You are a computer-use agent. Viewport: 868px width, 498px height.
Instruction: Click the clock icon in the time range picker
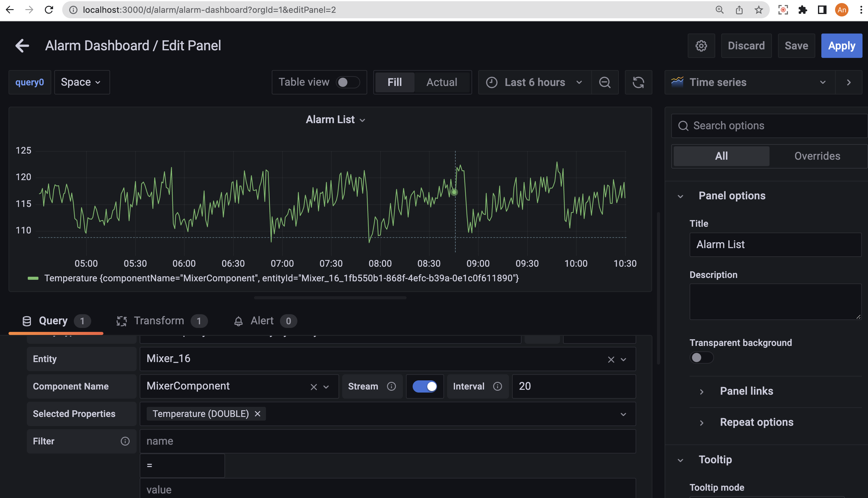pos(492,82)
